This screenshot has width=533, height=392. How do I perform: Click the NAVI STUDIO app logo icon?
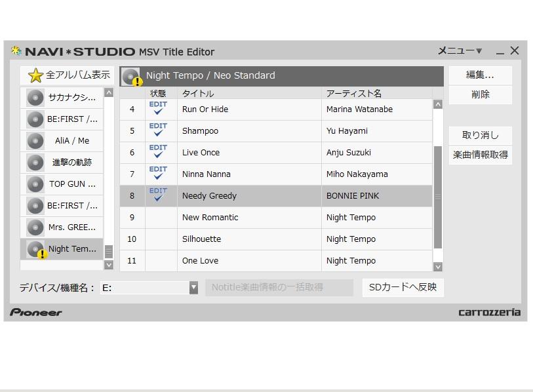[16, 50]
